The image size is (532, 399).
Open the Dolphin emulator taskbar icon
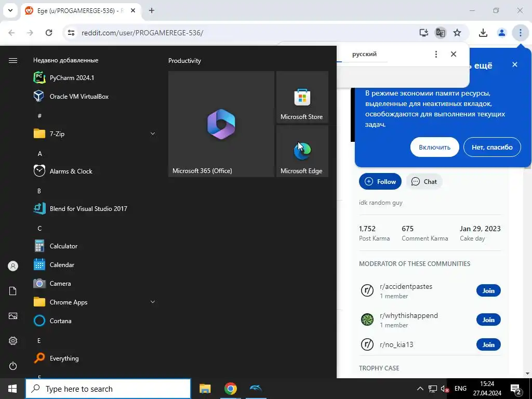tap(256, 389)
